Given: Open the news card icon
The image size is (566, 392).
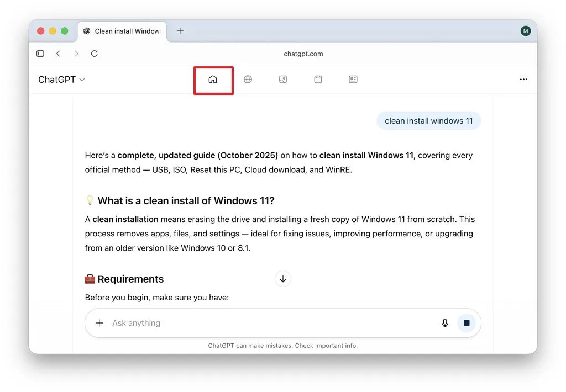Looking at the screenshot, I should click(353, 80).
